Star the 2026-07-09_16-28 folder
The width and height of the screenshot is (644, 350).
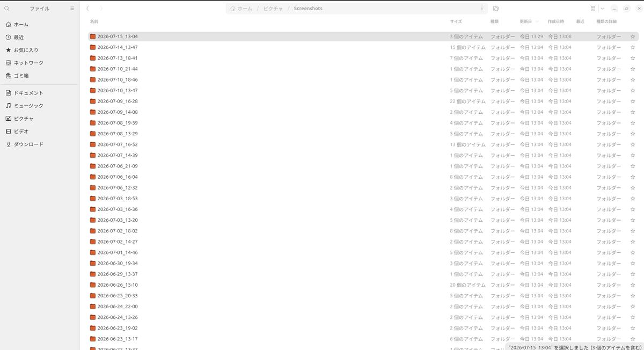pos(633,101)
